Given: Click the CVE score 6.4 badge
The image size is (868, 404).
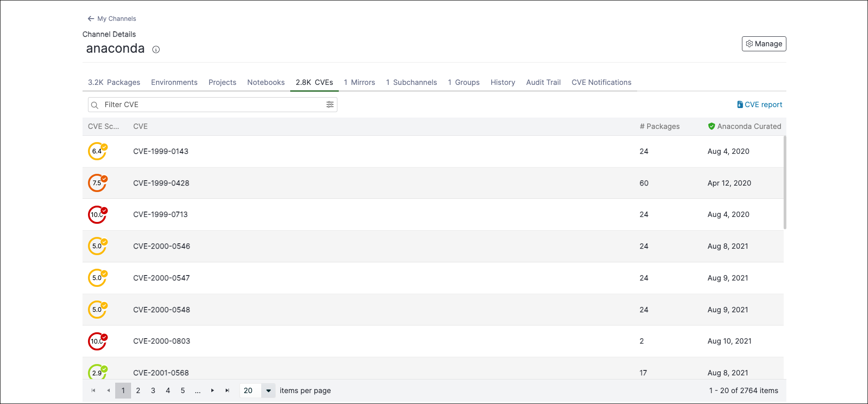Looking at the screenshot, I should (x=98, y=151).
